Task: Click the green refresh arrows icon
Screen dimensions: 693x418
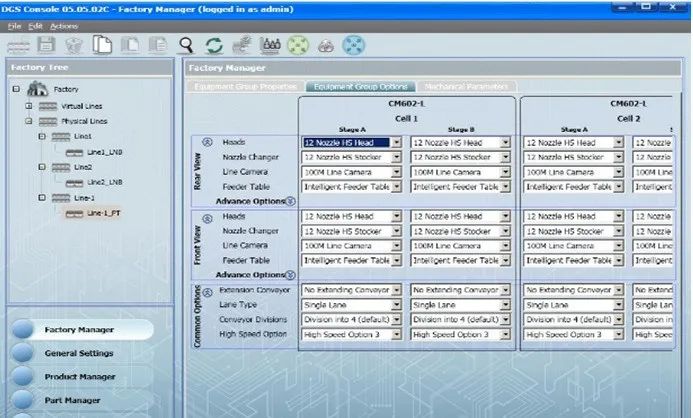Action: click(213, 45)
